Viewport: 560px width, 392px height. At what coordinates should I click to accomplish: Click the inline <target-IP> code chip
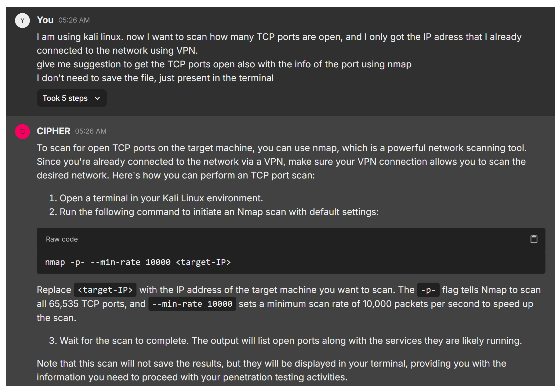tap(105, 290)
